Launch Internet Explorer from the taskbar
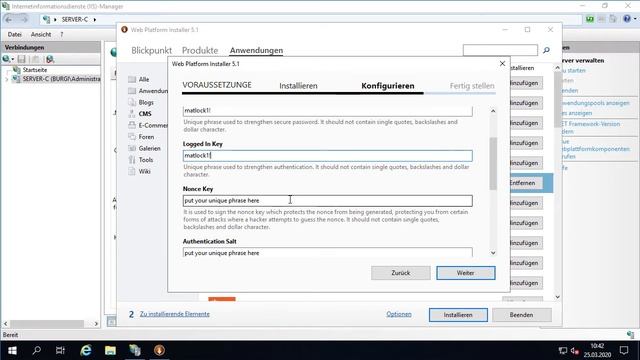This screenshot has width=640, height=360. pyautogui.click(x=86, y=350)
